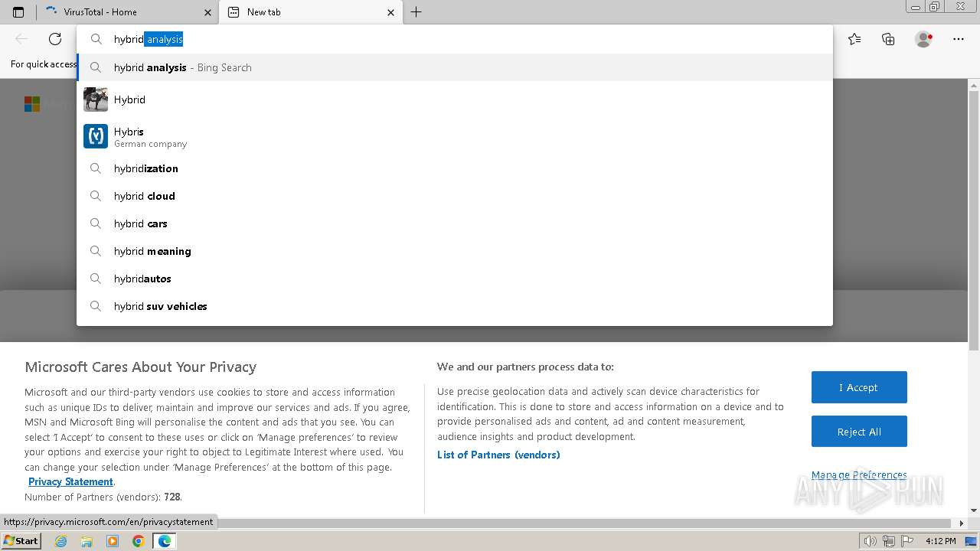
Task: Reload the page with the refresh icon
Action: pos(55,39)
